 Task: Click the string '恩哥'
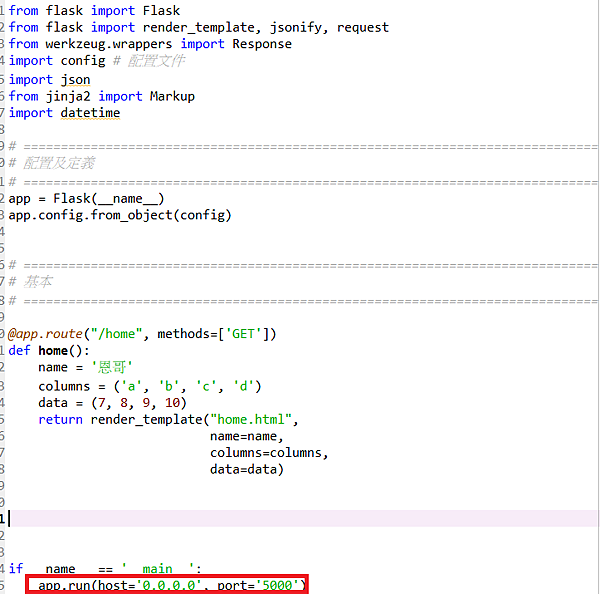[111, 368]
